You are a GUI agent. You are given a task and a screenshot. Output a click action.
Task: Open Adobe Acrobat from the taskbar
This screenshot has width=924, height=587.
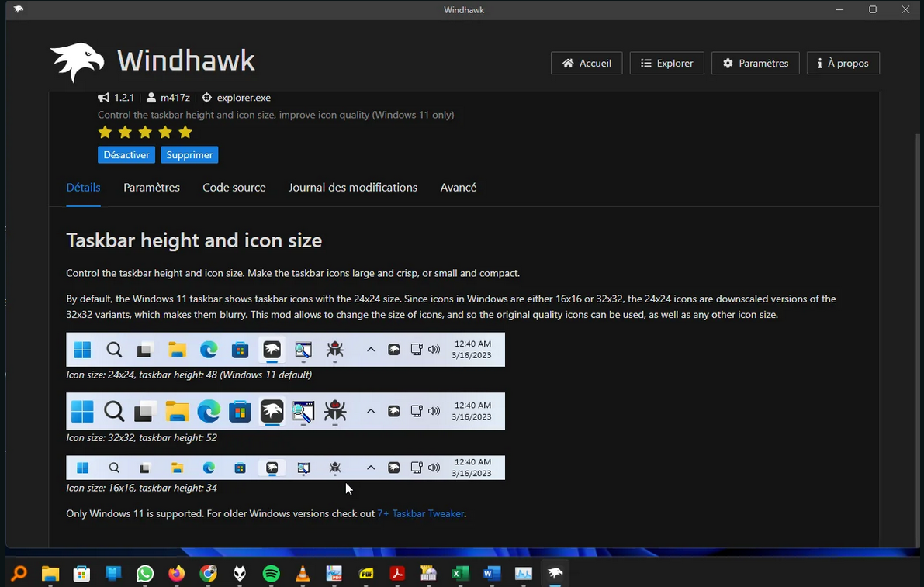point(397,573)
